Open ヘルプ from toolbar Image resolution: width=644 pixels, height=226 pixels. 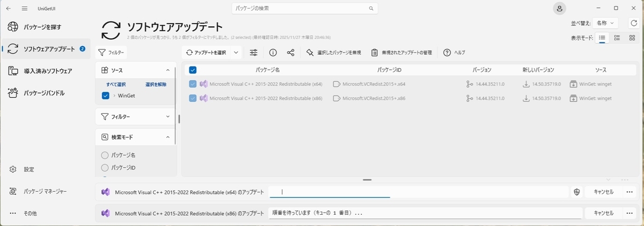(x=454, y=53)
